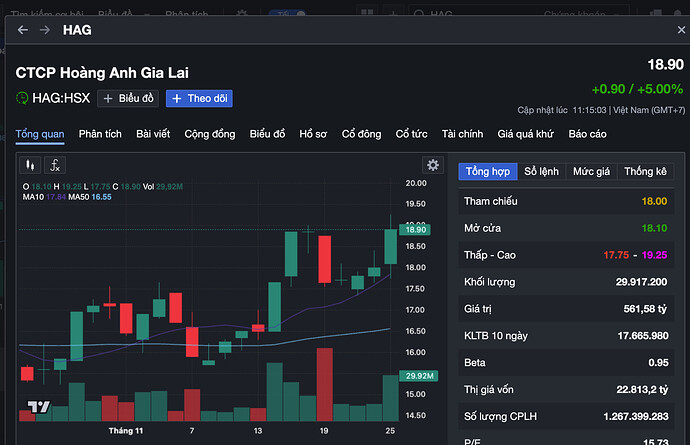
Task: Open the fx indicators menu
Action: (56, 165)
